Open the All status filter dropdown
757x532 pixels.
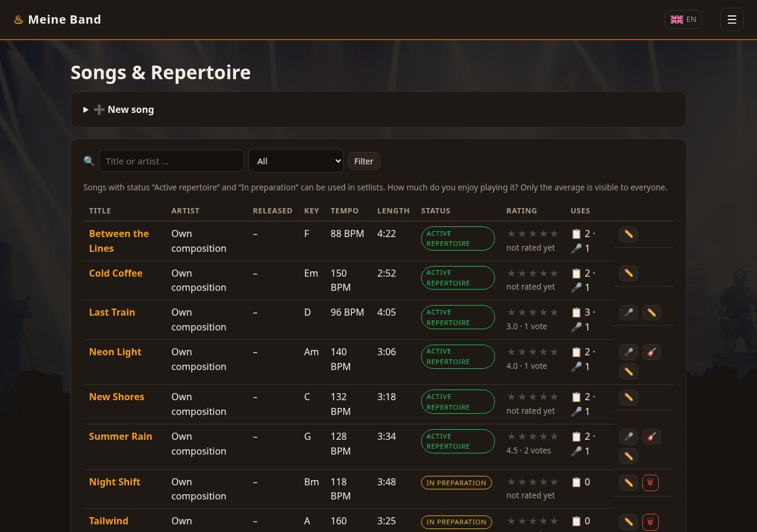point(296,161)
